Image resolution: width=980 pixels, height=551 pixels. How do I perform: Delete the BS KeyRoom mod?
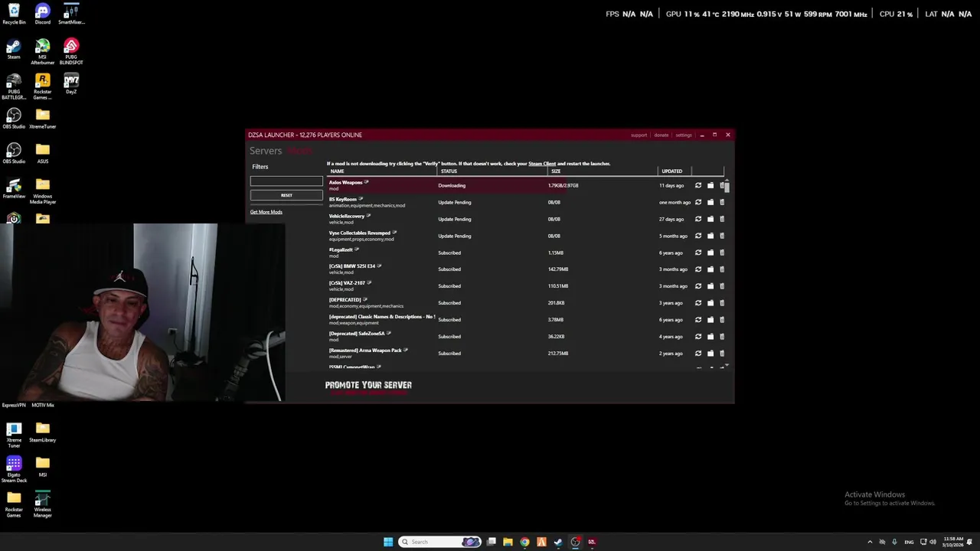[x=722, y=202]
